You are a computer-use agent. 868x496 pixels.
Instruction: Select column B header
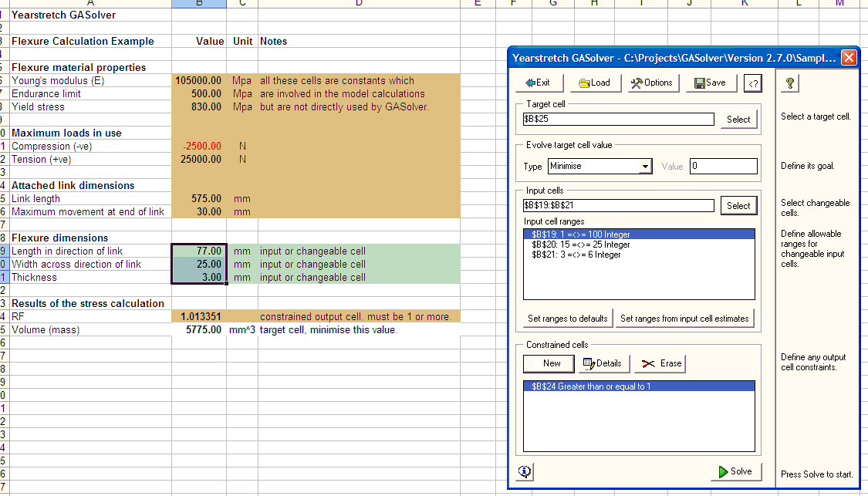199,3
